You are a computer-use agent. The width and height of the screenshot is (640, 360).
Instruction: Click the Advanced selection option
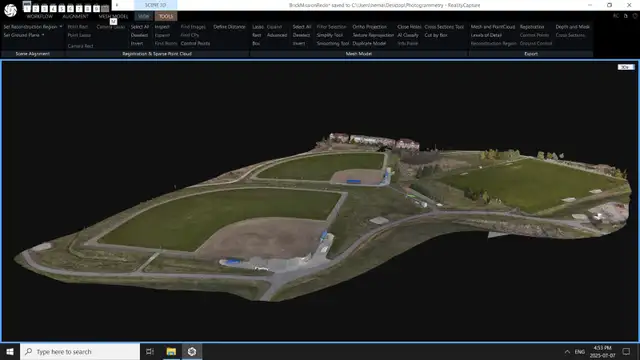(x=277, y=35)
